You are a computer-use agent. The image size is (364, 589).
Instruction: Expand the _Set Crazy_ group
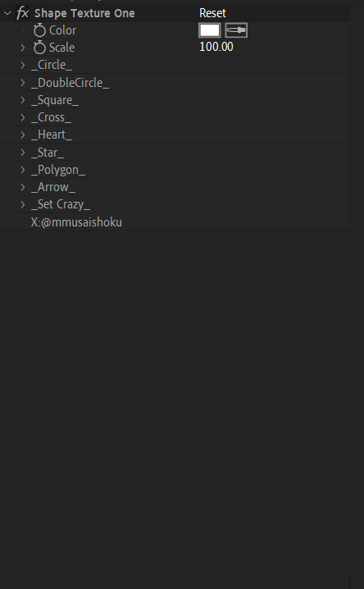point(23,204)
